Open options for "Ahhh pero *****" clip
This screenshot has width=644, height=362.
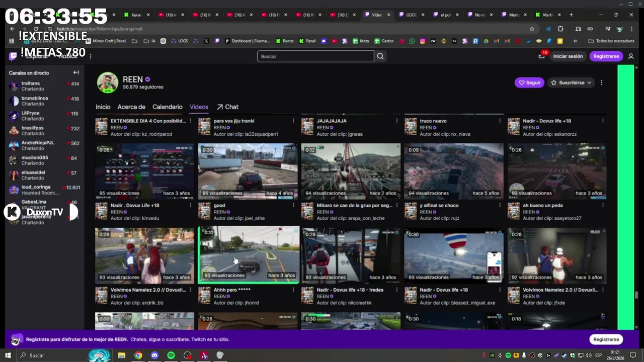pos(293,290)
